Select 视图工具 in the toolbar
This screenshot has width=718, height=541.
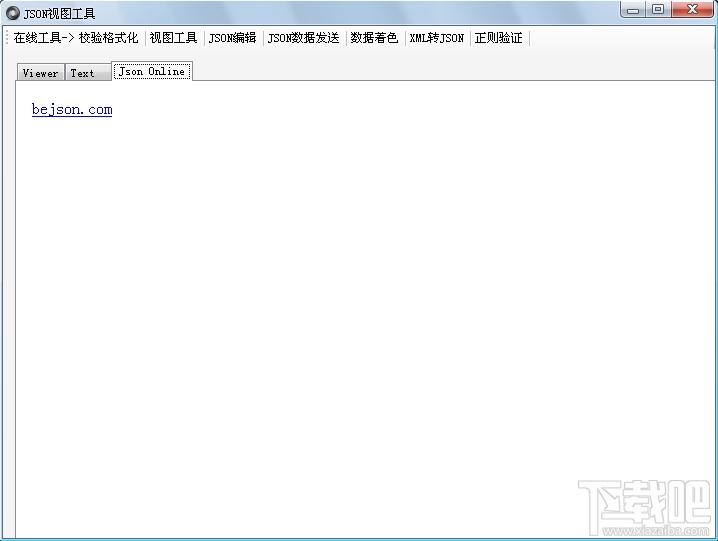pyautogui.click(x=174, y=38)
